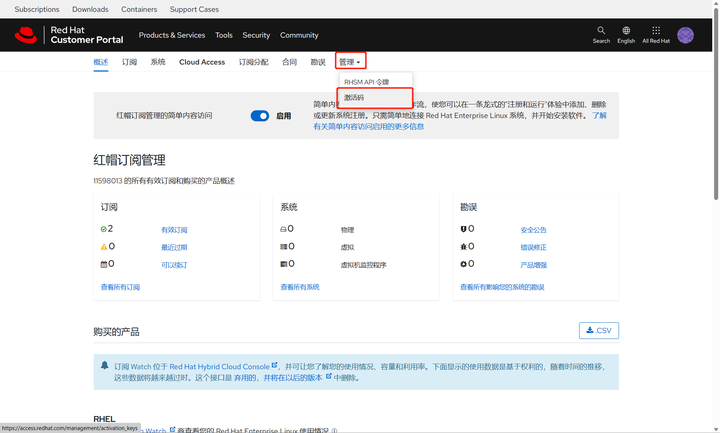Click the 查看所有影响您的系统的勘误 link

click(x=502, y=287)
